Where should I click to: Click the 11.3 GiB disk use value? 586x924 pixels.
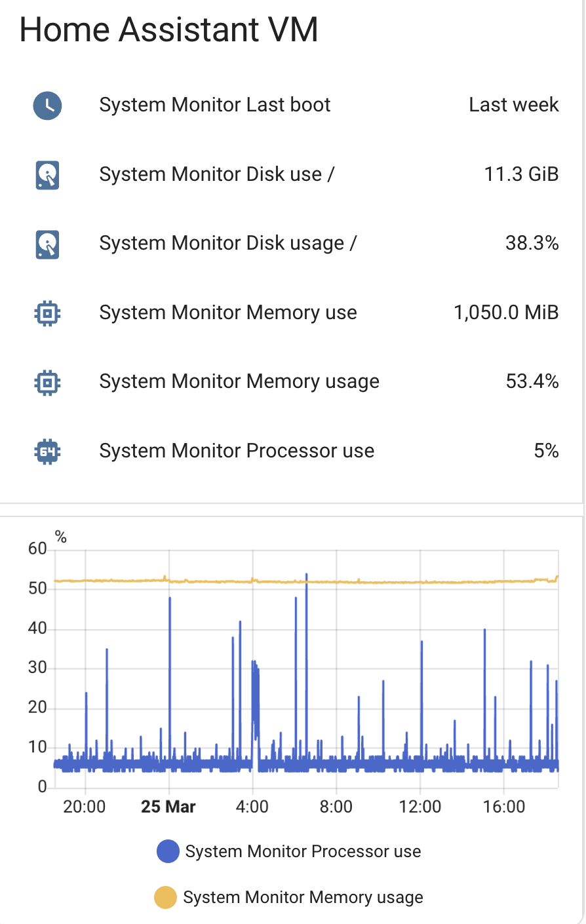pos(521,174)
